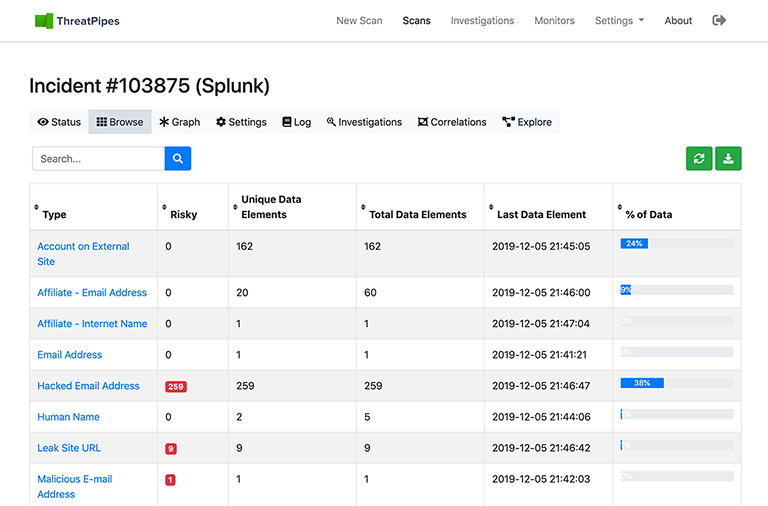Open the Leak Site URL link
The image size is (768, 506).
point(69,448)
